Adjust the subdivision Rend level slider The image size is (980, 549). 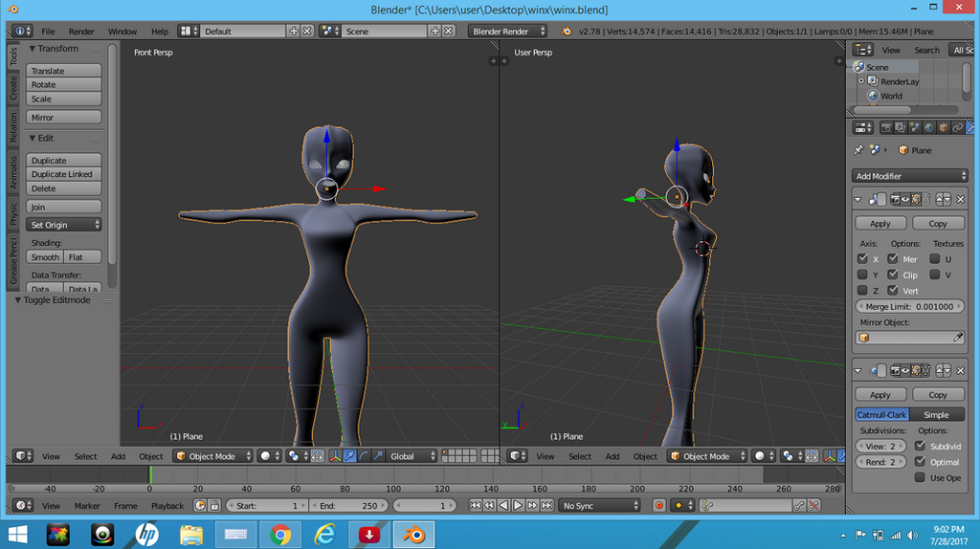click(x=880, y=462)
